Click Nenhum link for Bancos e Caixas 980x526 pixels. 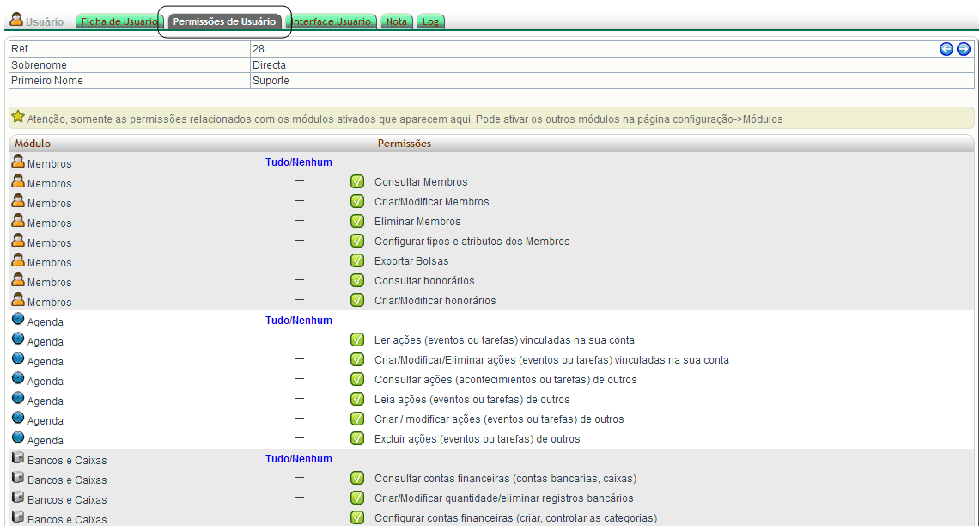pos(312,459)
